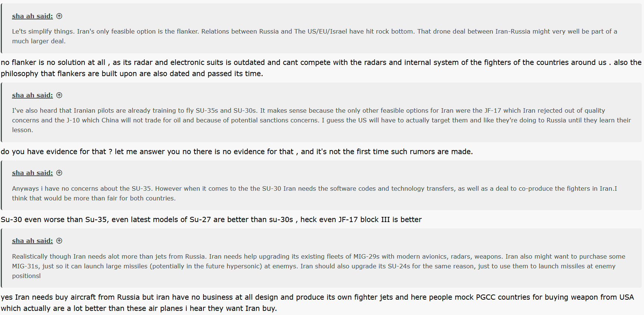Click the word 'lesson.' ending the second quote
This screenshot has width=644, height=315.
click(x=22, y=130)
